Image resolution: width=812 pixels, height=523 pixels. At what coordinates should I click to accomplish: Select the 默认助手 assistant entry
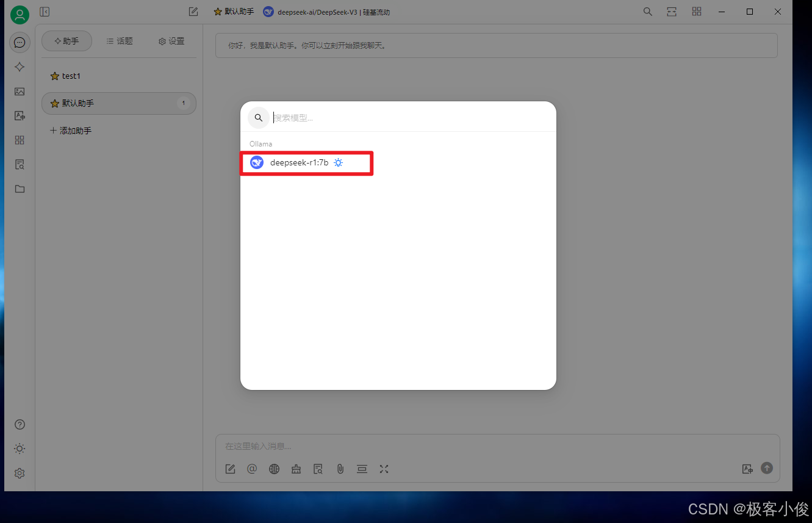[119, 104]
